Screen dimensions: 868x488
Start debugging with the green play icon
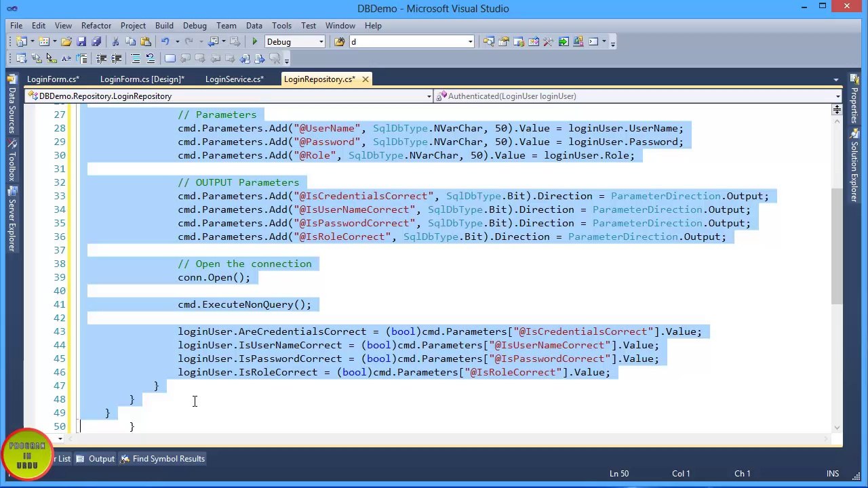pos(254,41)
